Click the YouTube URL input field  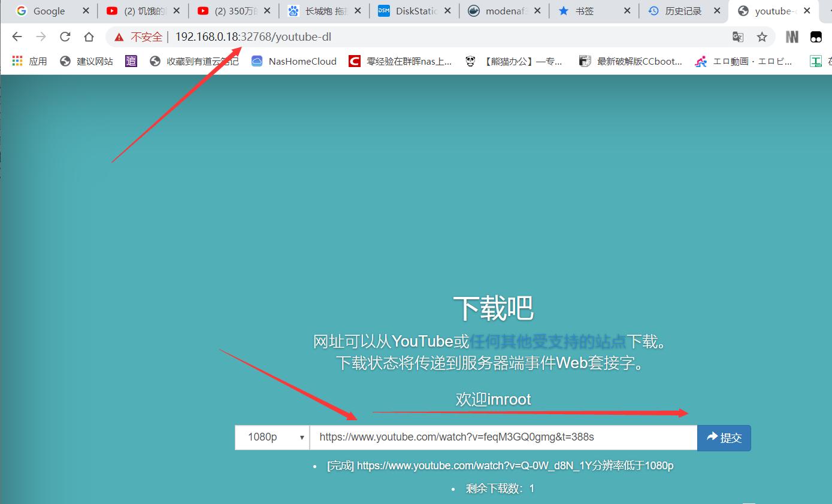(x=503, y=437)
